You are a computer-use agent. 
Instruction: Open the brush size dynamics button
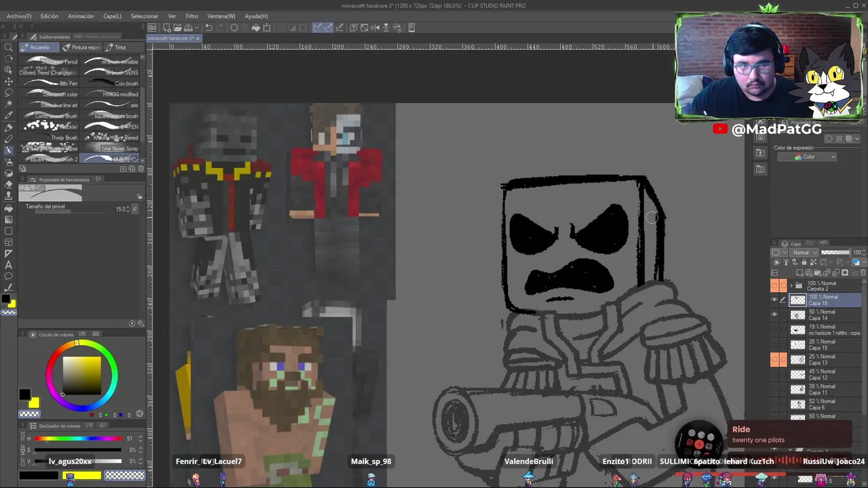[x=134, y=209]
